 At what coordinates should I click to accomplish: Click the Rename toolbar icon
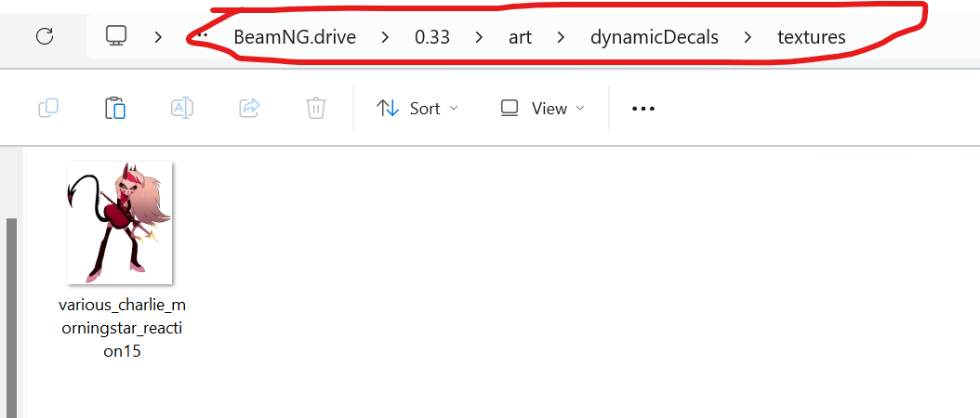click(x=182, y=108)
